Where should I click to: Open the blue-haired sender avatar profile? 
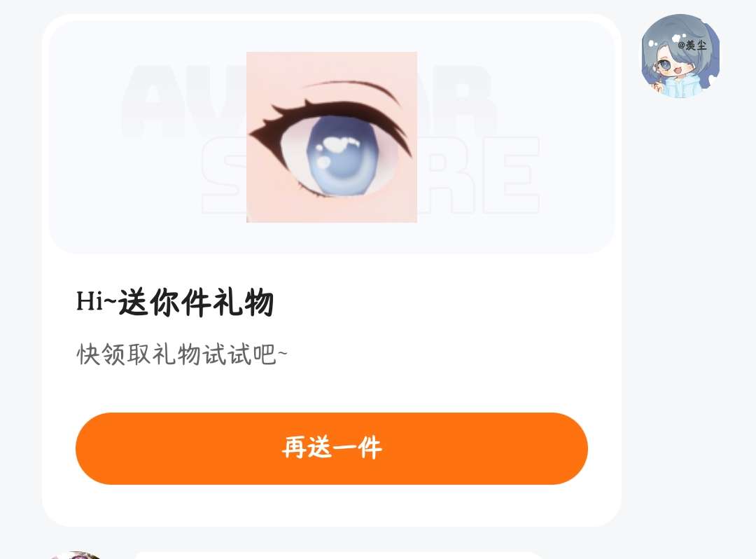tap(680, 55)
